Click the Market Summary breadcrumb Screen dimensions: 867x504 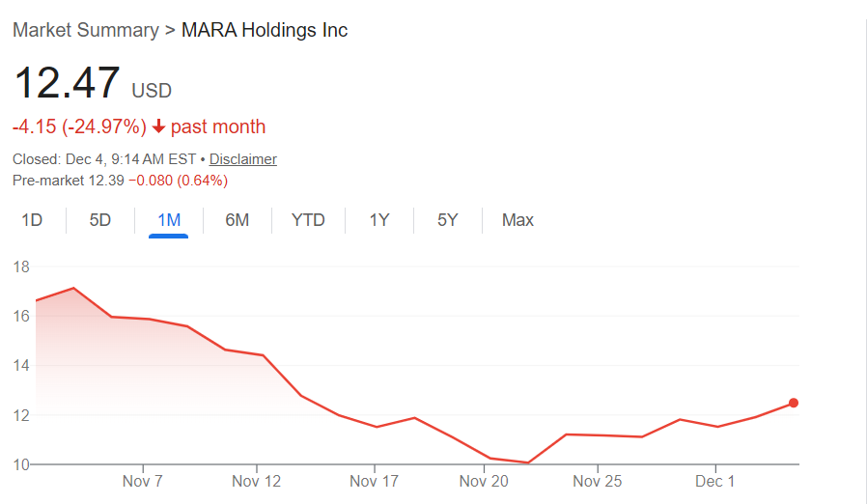(x=86, y=30)
